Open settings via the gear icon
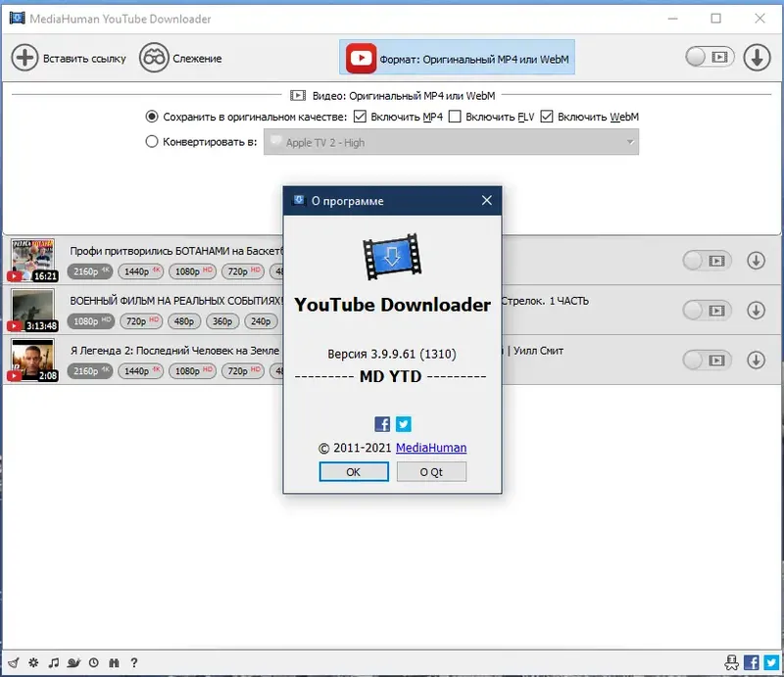This screenshot has height=677, width=784. point(32,663)
